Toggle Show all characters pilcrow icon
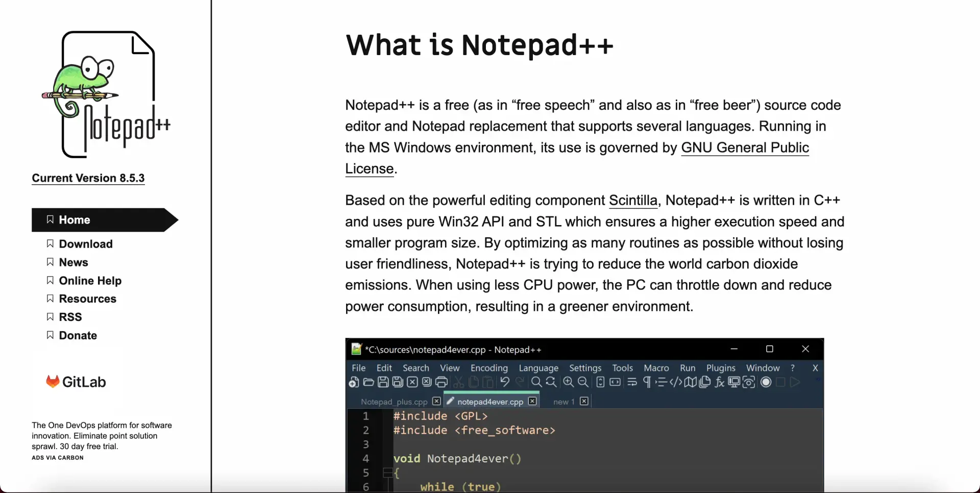This screenshot has width=980, height=493. coord(647,382)
